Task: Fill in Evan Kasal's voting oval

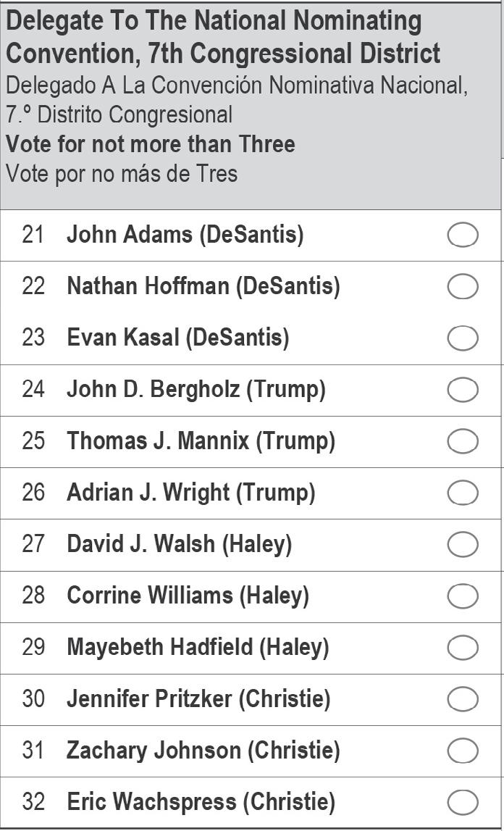Action: point(463,338)
